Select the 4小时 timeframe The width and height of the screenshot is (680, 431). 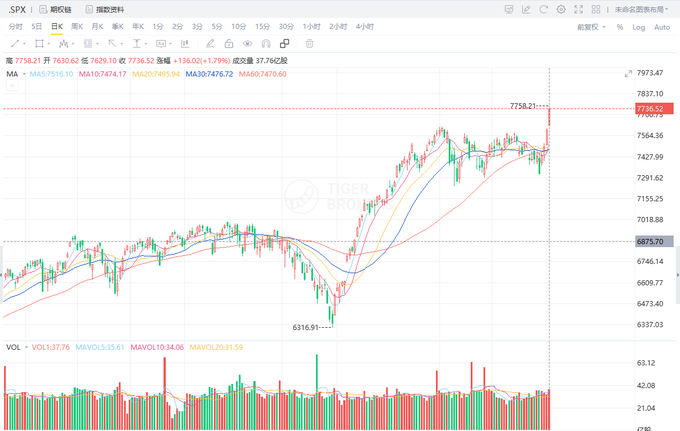click(365, 26)
